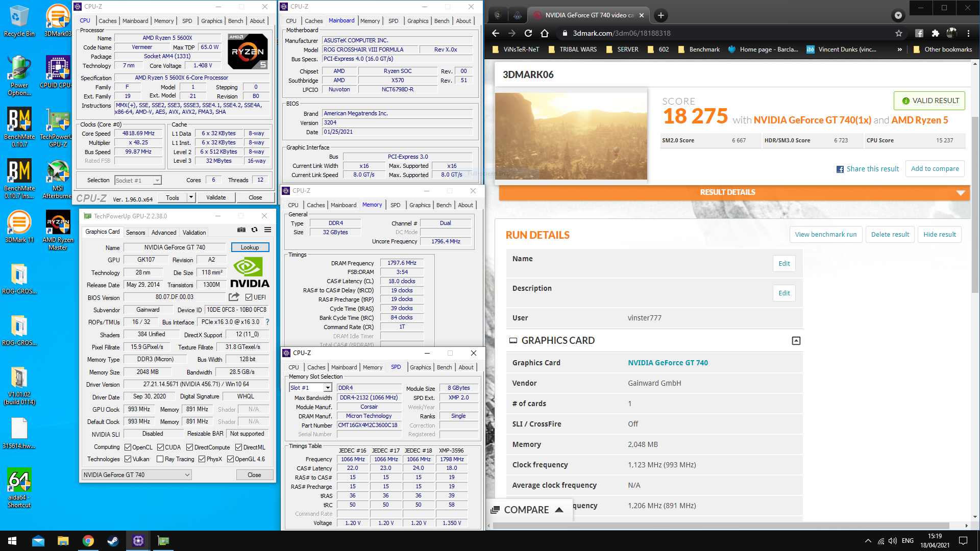Select the AMD Ryzen Master desktop icon

[58, 230]
